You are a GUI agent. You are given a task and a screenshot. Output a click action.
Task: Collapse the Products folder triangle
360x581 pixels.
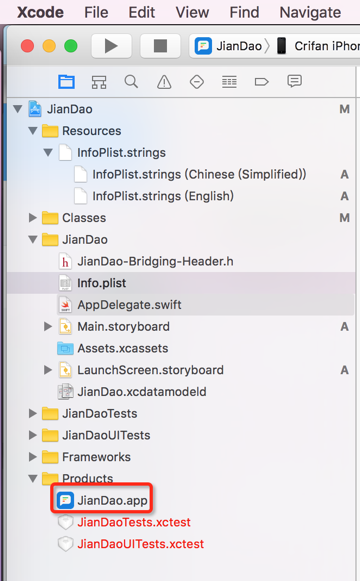(x=33, y=479)
